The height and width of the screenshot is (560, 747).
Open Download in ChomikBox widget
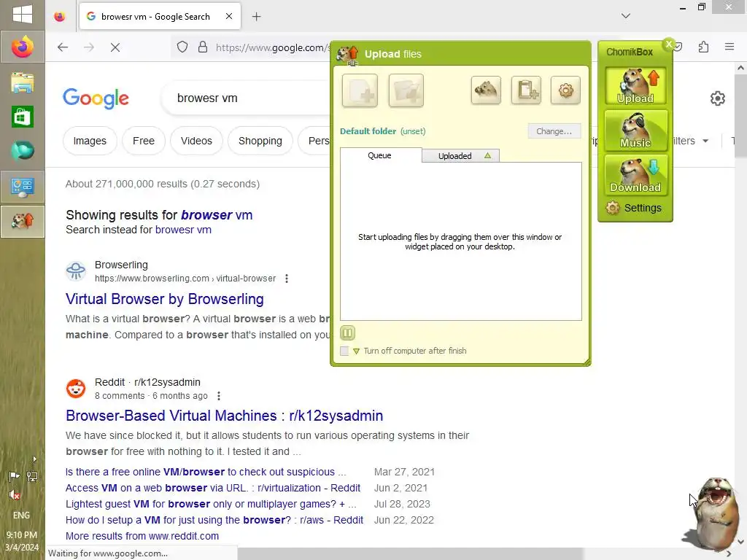635,175
